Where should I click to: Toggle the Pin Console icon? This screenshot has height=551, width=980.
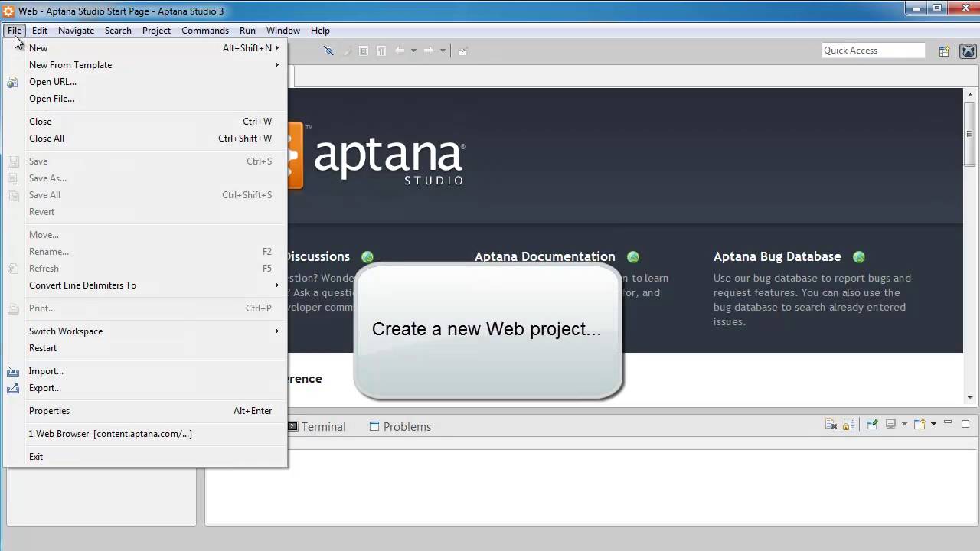[x=872, y=424]
